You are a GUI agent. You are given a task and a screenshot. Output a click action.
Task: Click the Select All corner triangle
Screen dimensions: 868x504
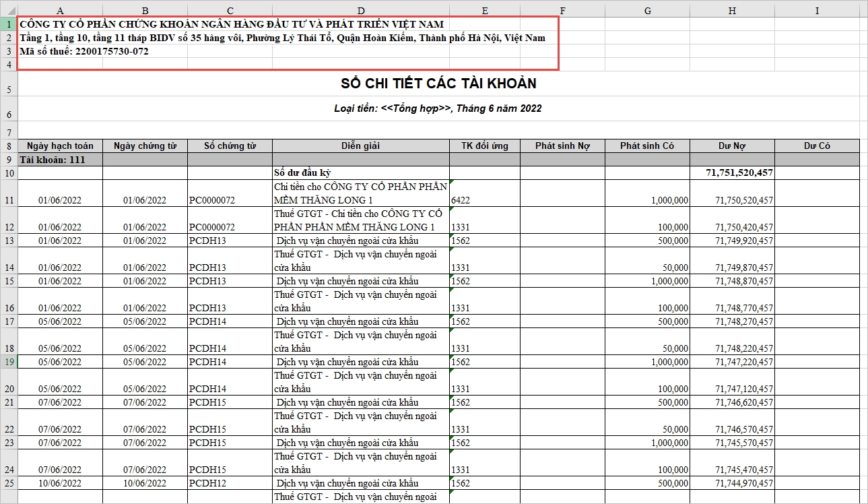(x=8, y=11)
